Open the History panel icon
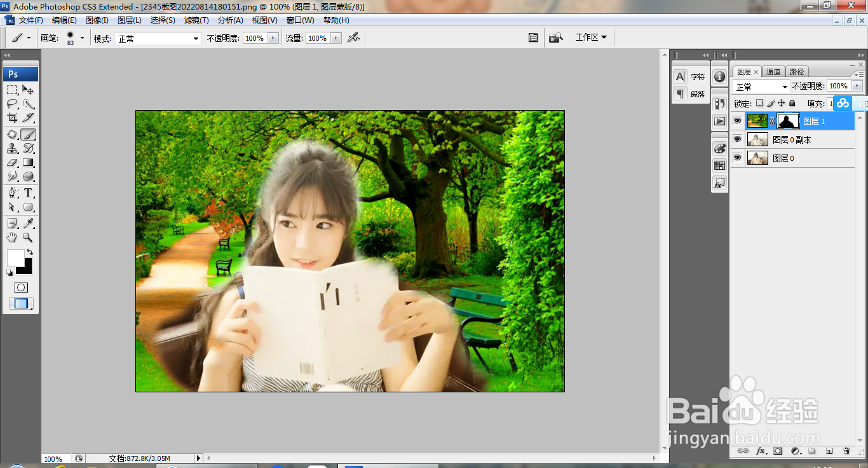 pos(719,104)
